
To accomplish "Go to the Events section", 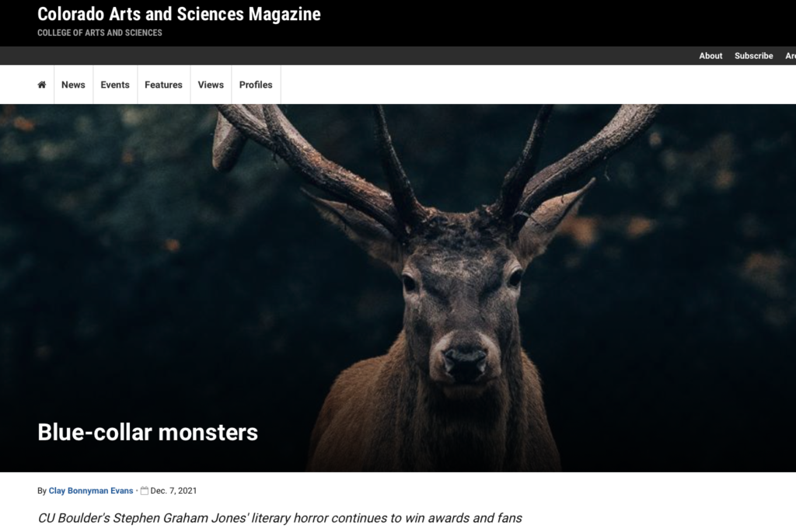I will coord(115,85).
